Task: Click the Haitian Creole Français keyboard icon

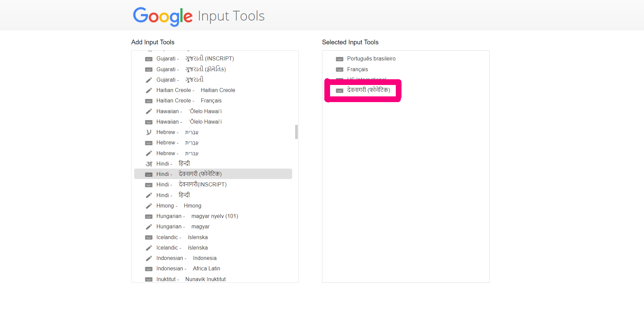Action: tap(149, 101)
